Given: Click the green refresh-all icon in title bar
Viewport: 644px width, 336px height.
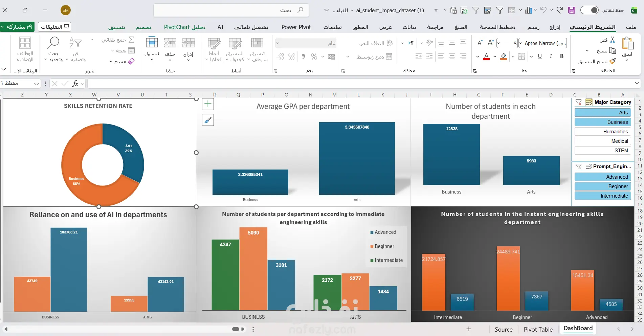Looking at the screenshot, I should click(464, 10).
